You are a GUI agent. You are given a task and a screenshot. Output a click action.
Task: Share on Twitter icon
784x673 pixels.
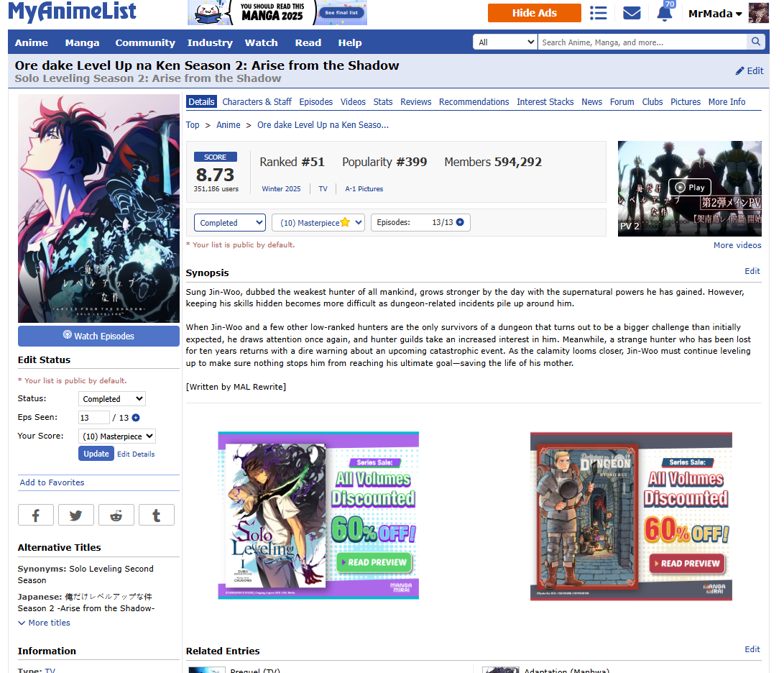76,516
